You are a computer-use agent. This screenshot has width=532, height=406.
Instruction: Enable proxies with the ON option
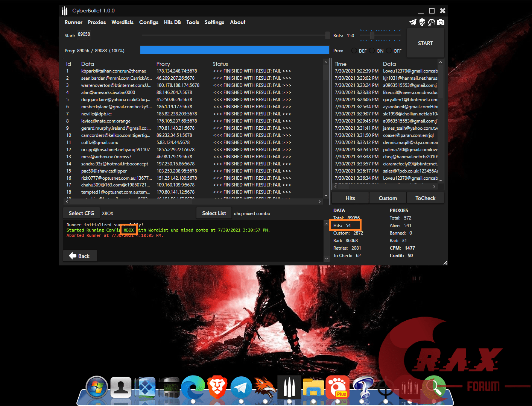(x=372, y=50)
